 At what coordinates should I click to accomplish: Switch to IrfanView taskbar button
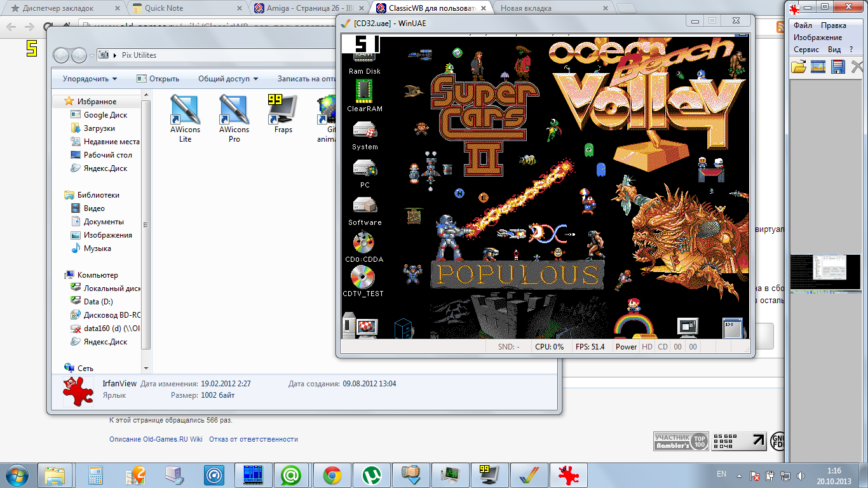tap(568, 475)
